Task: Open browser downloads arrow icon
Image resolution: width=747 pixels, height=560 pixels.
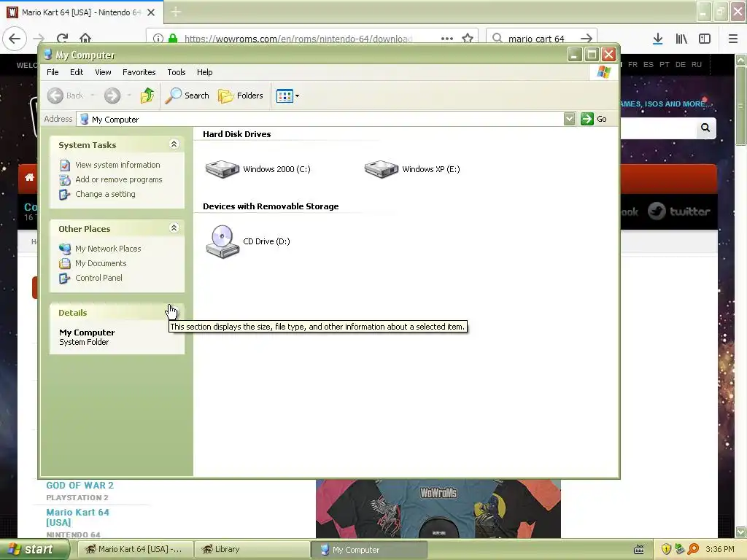Action: (x=658, y=39)
